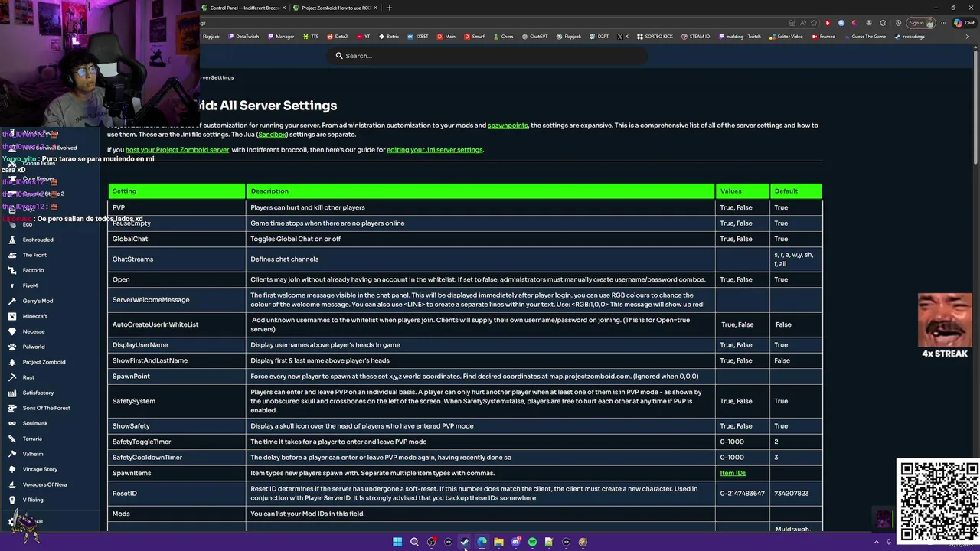Select Satisfactory factory icon entry
Screen dimensions: 980x551
12,393
